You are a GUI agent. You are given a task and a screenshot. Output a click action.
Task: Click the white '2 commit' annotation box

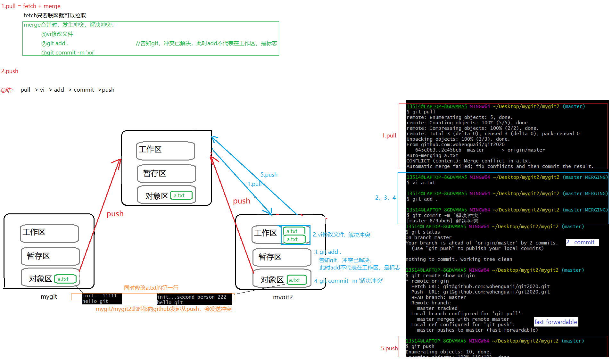[582, 243]
